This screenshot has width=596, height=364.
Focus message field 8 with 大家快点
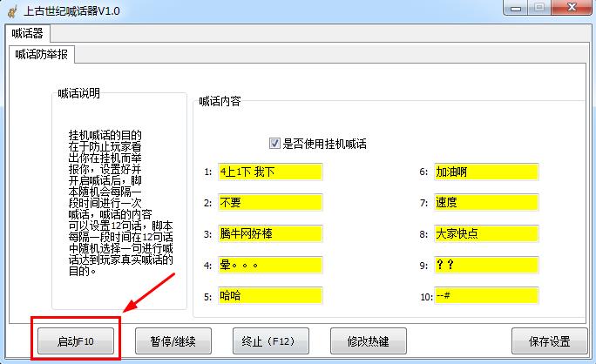(486, 234)
